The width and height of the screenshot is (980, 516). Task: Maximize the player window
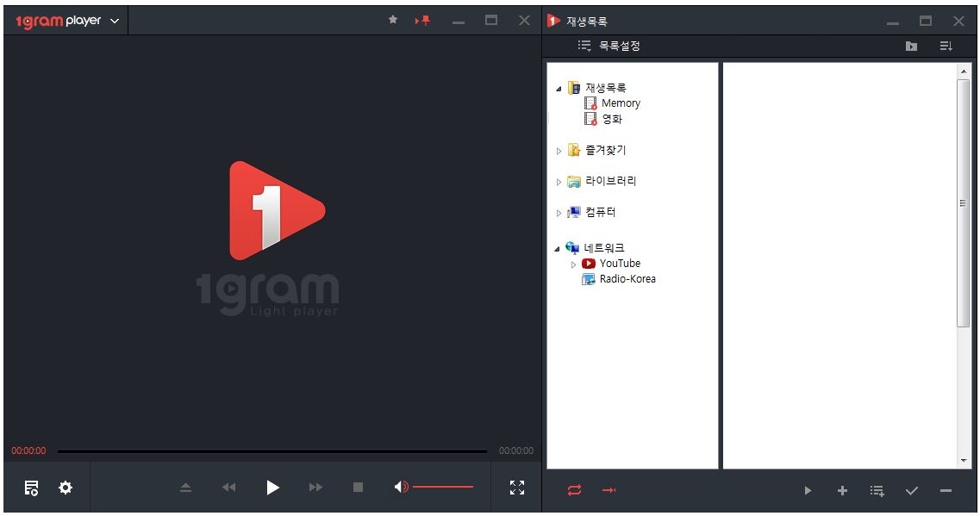[491, 21]
